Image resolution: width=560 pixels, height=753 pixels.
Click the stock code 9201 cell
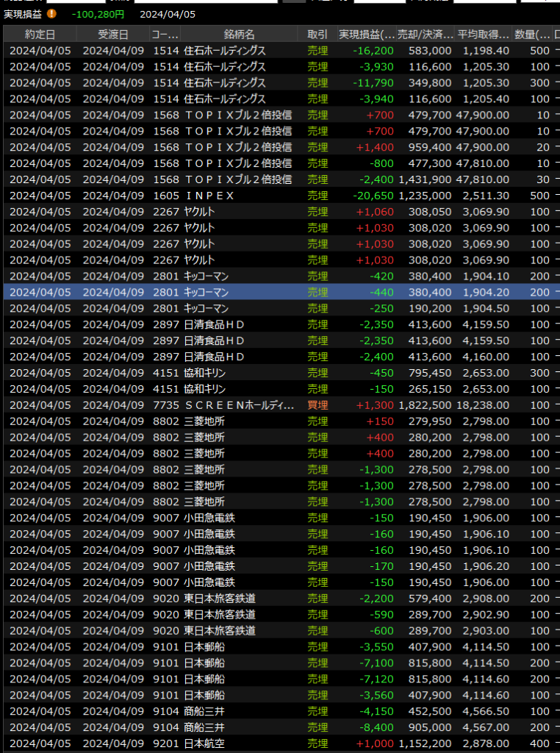(x=165, y=743)
